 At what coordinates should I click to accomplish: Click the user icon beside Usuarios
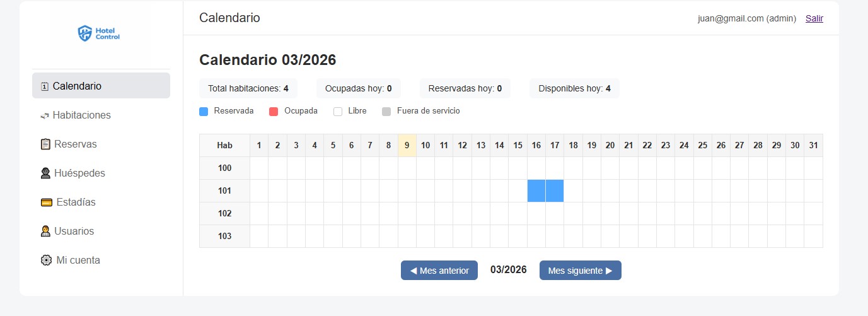coord(45,231)
